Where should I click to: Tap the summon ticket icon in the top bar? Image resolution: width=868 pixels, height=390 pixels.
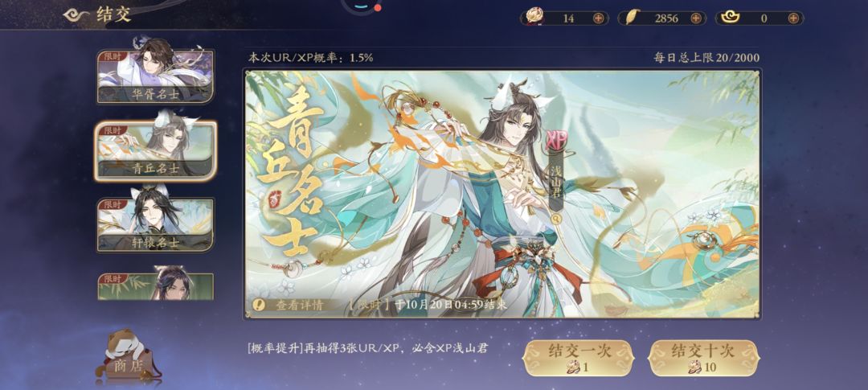[x=534, y=17]
